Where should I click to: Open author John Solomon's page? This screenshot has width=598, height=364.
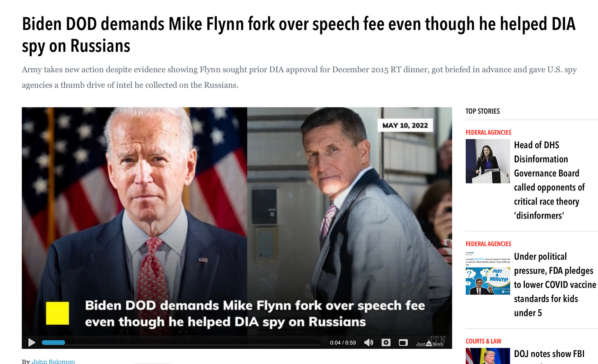click(x=53, y=362)
